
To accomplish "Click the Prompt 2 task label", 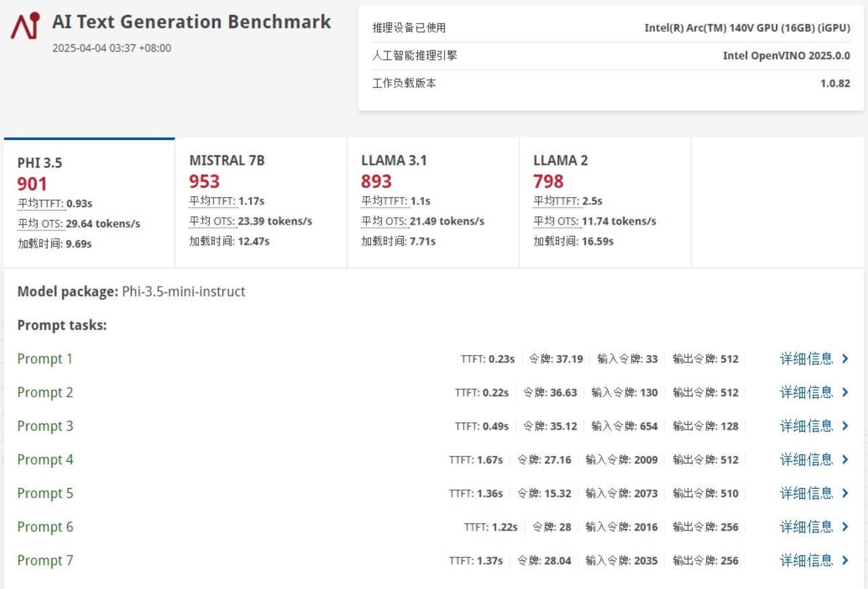I will 45,393.
